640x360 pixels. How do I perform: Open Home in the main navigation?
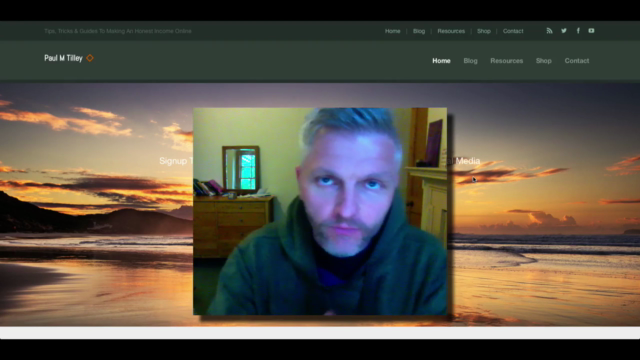coord(441,61)
